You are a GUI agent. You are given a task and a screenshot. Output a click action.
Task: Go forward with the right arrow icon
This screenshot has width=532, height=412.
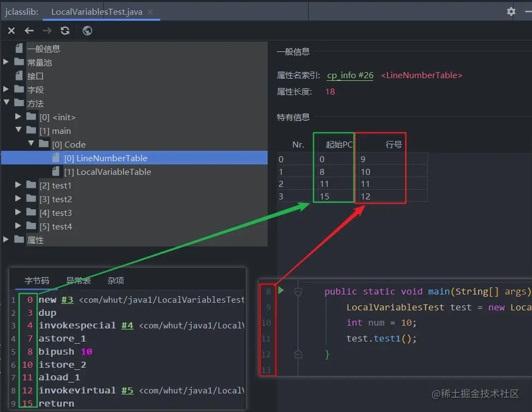click(47, 31)
